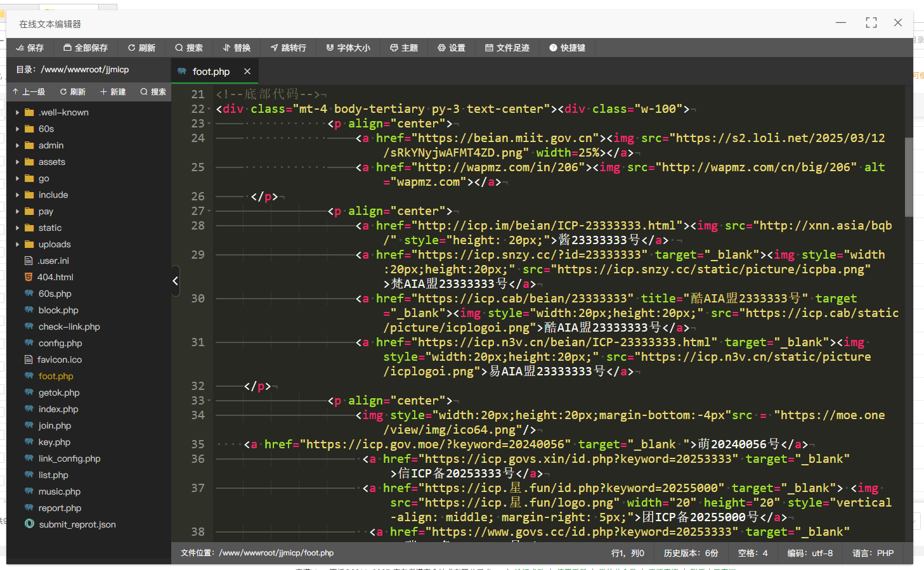Collapse the file sidebar with arrow handle
Screen dimensions: 924x570
(x=176, y=281)
